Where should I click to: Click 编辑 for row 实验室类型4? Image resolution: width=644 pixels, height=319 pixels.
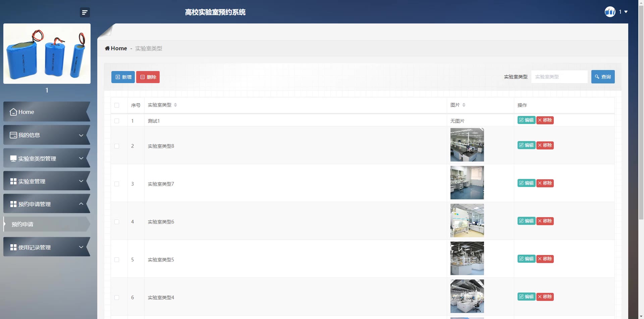pos(526,297)
